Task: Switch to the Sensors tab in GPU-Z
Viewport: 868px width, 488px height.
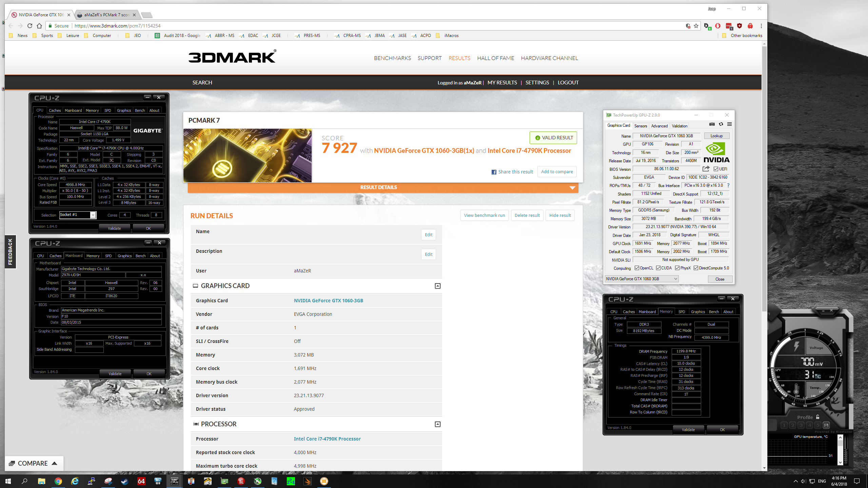Action: [x=640, y=126]
